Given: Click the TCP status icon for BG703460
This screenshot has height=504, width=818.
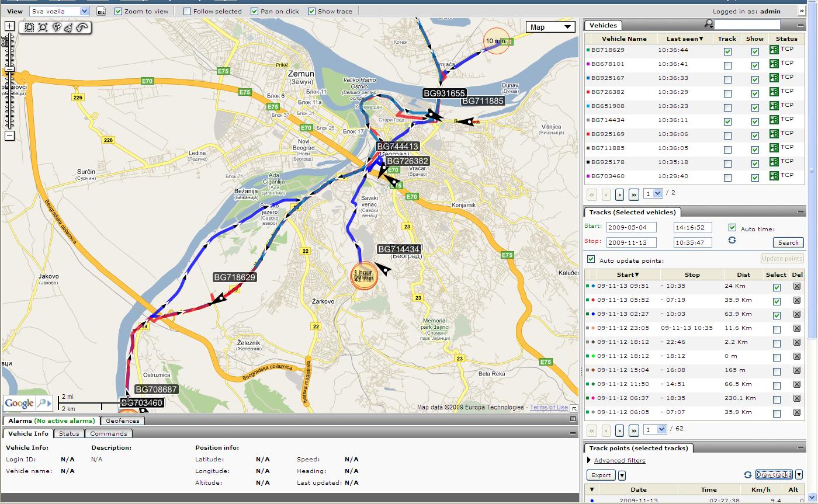Looking at the screenshot, I should (774, 176).
